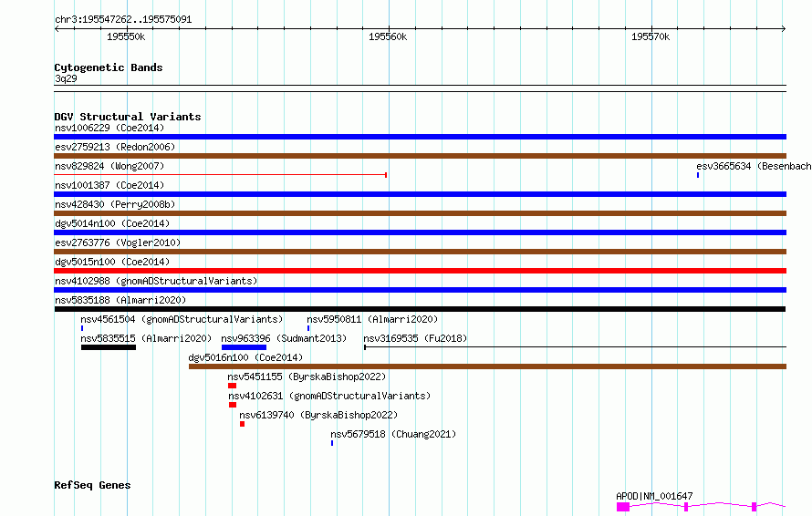Click the nsv829824 (Wong2007) red line feature
Screen dimensions: 812x516
(x=221, y=175)
